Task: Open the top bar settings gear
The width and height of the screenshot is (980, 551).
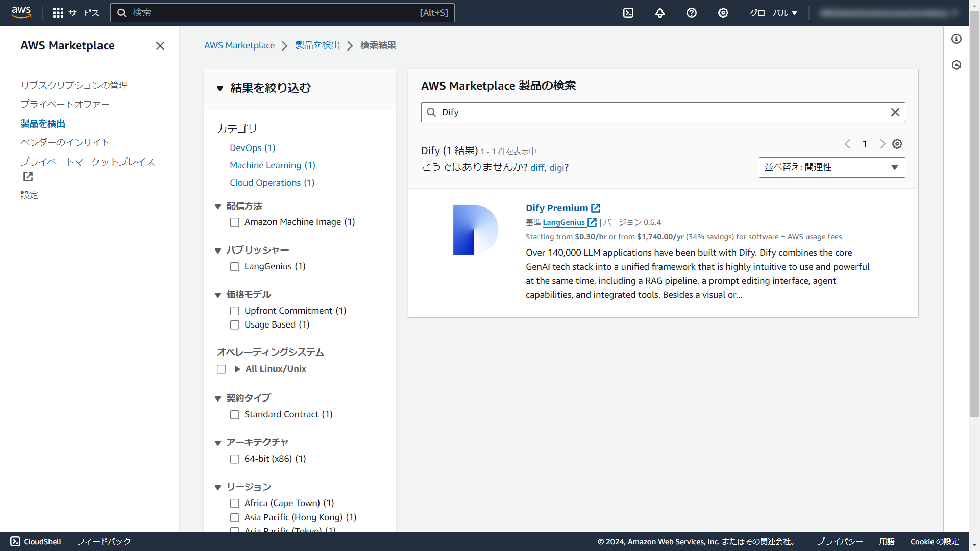Action: click(723, 13)
